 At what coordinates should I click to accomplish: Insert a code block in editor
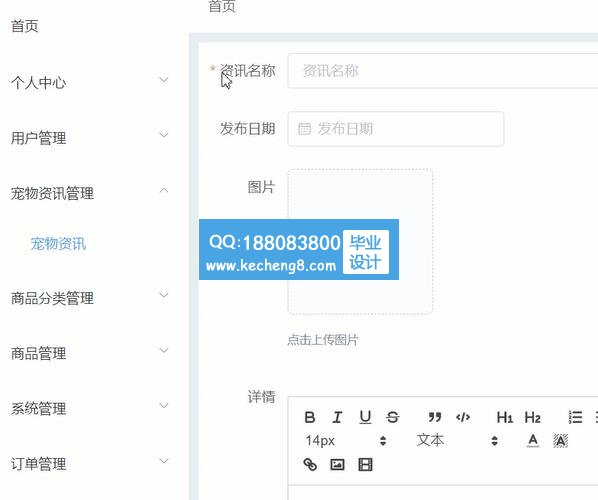pos(463,417)
